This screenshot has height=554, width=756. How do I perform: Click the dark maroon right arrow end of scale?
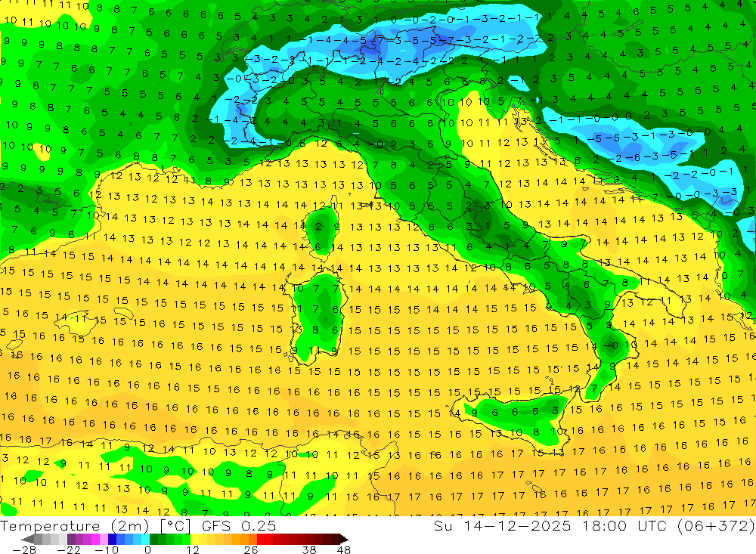pyautogui.click(x=344, y=540)
